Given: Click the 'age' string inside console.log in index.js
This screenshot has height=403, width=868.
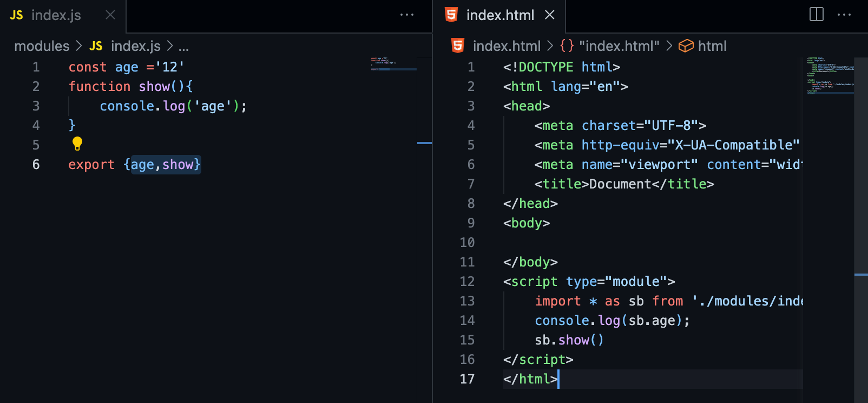Looking at the screenshot, I should [x=213, y=106].
